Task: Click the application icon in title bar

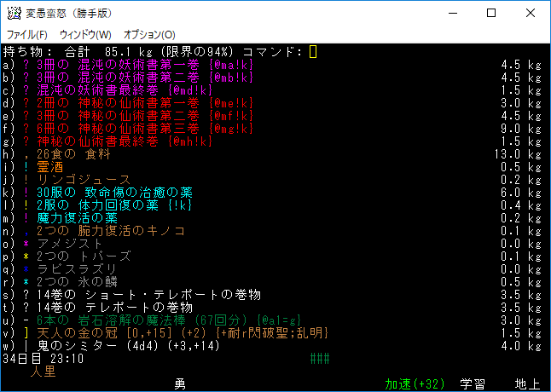Action: point(14,13)
